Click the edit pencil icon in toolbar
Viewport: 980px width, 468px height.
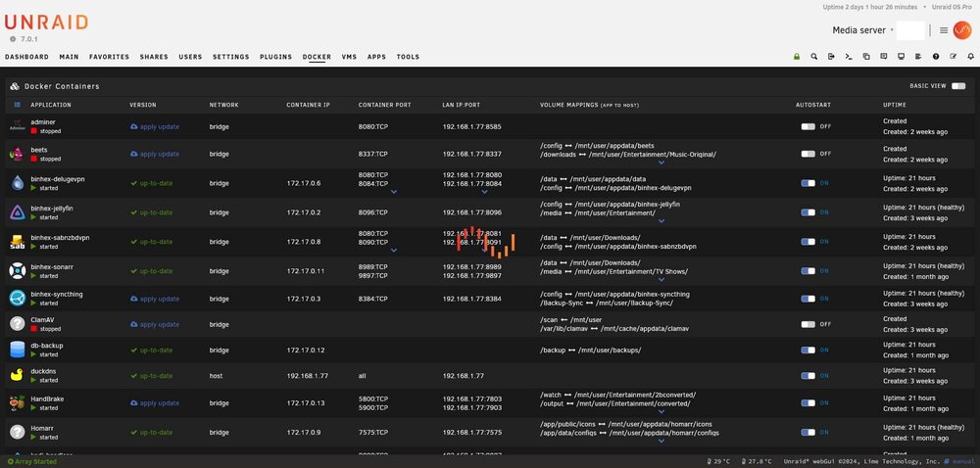coord(954,56)
